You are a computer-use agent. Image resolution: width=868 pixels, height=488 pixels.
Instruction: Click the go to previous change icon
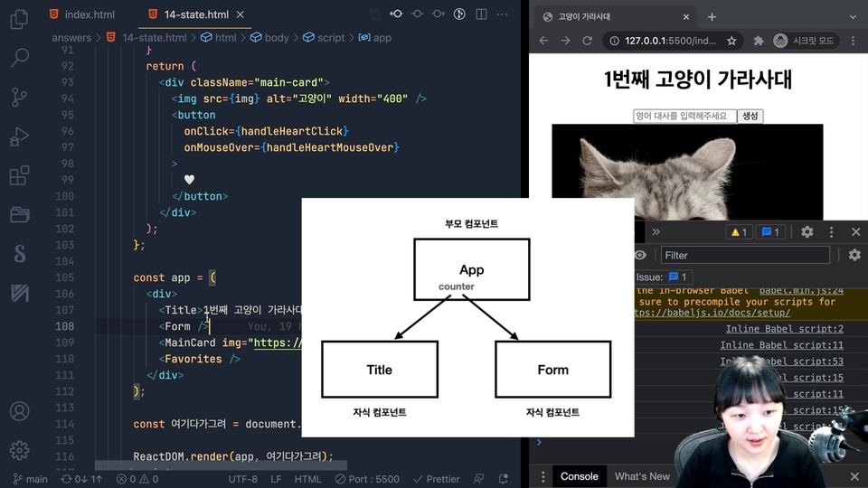click(396, 14)
